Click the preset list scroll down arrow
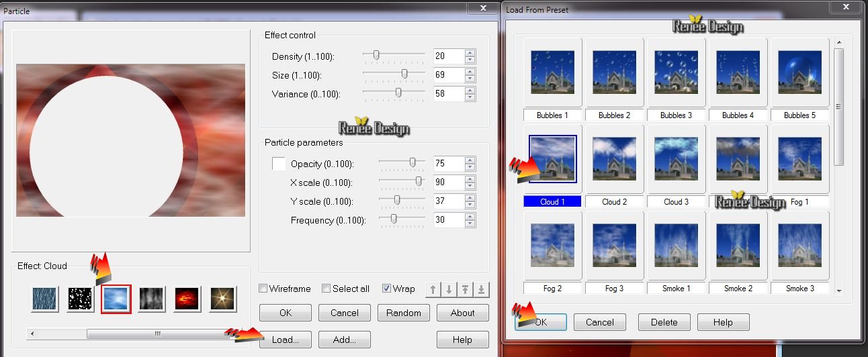 coord(838,290)
